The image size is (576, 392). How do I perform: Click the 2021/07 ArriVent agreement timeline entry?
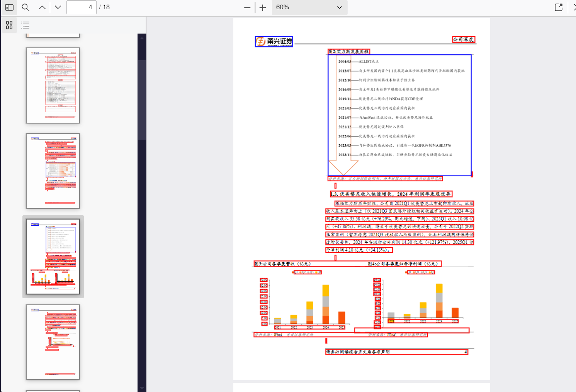tap(386, 117)
